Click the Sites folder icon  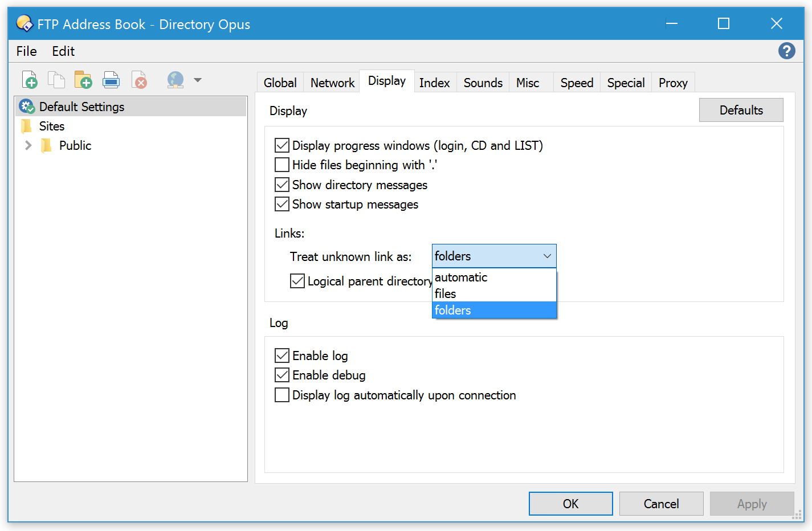26,126
